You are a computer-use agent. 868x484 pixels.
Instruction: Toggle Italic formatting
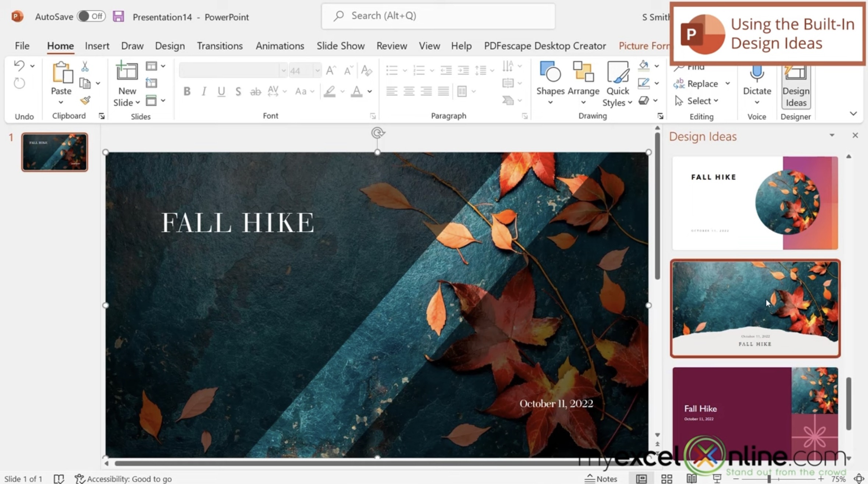click(x=204, y=91)
